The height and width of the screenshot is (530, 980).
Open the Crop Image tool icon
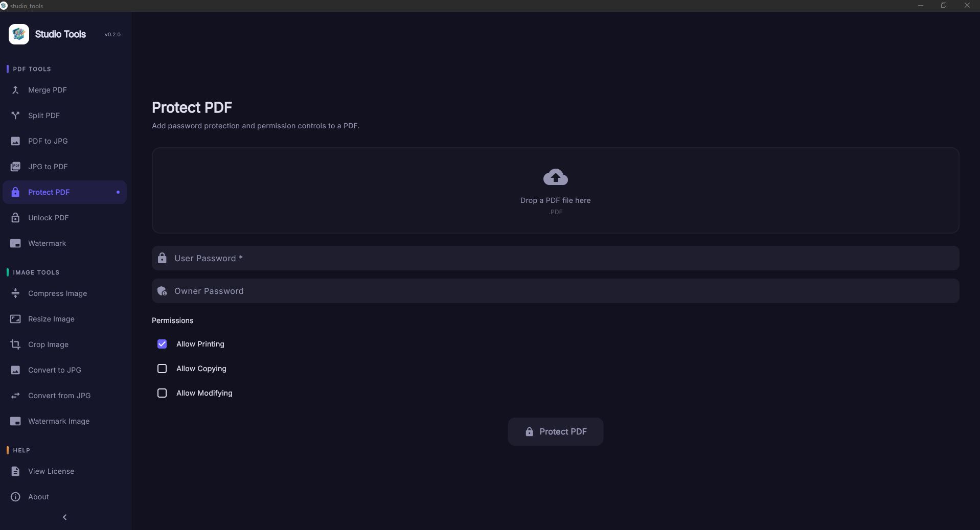pos(15,344)
